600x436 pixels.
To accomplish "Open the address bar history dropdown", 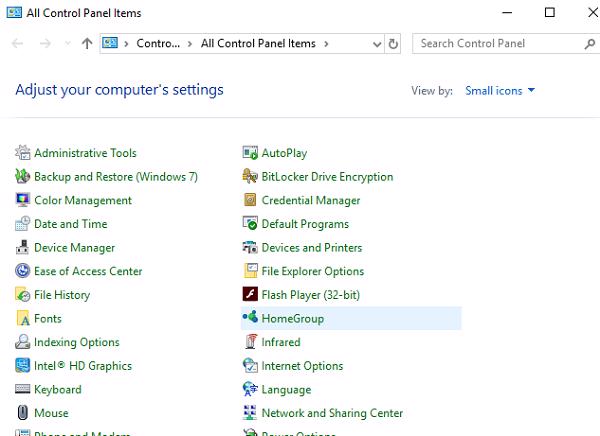I will click(376, 44).
